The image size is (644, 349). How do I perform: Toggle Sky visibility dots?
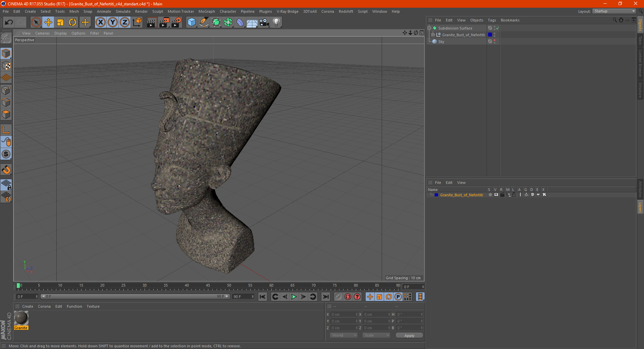click(x=494, y=42)
